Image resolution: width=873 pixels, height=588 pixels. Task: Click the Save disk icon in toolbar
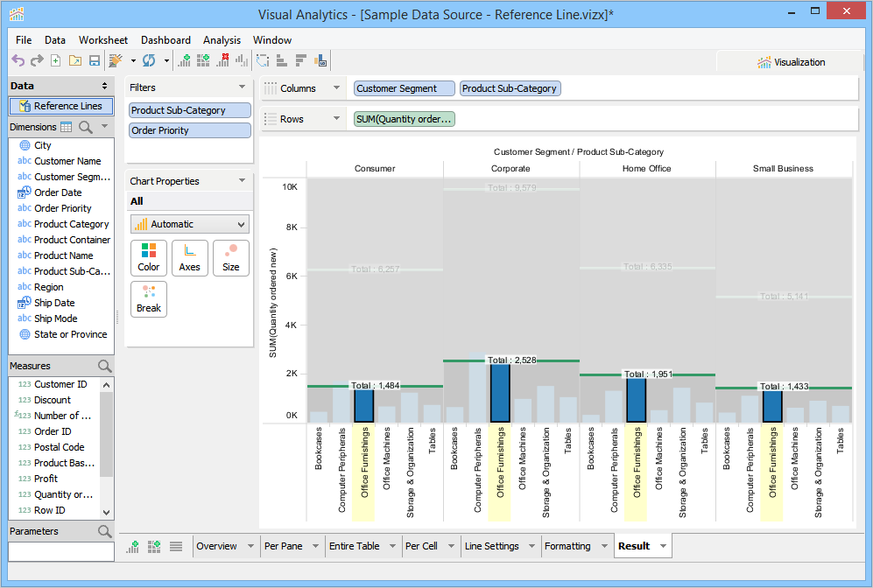click(x=94, y=60)
